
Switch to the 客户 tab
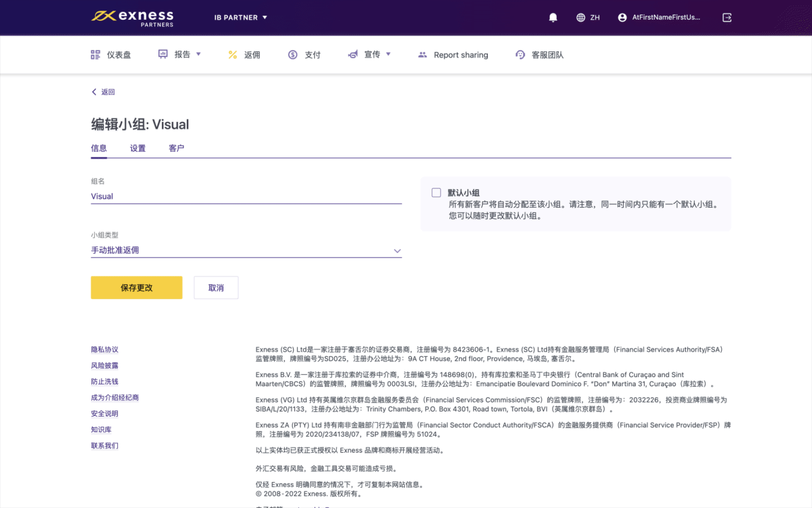pyautogui.click(x=176, y=148)
